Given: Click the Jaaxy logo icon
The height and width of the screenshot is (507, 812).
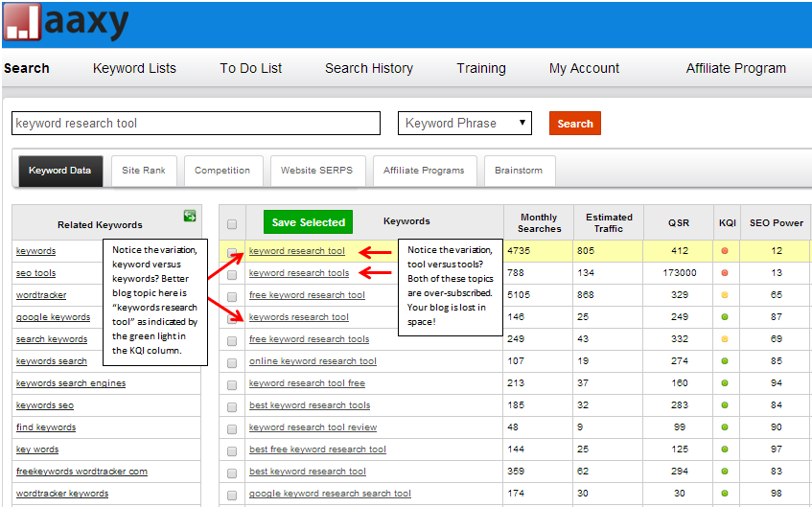Looking at the screenshot, I should click(22, 22).
